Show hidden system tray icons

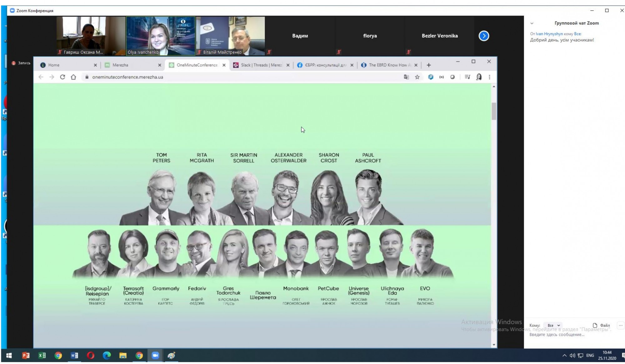point(564,355)
